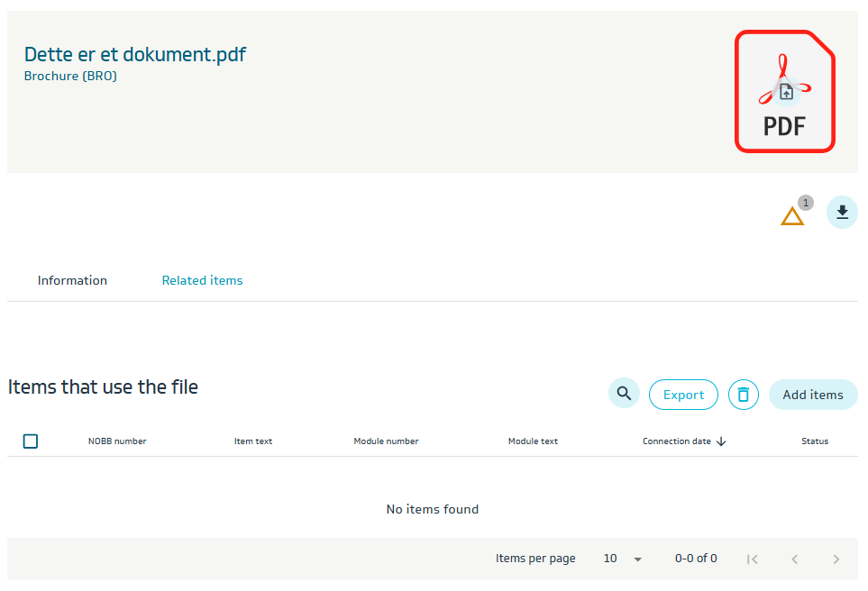Switch to the Information tab
This screenshot has height=591, width=868.
tap(72, 280)
